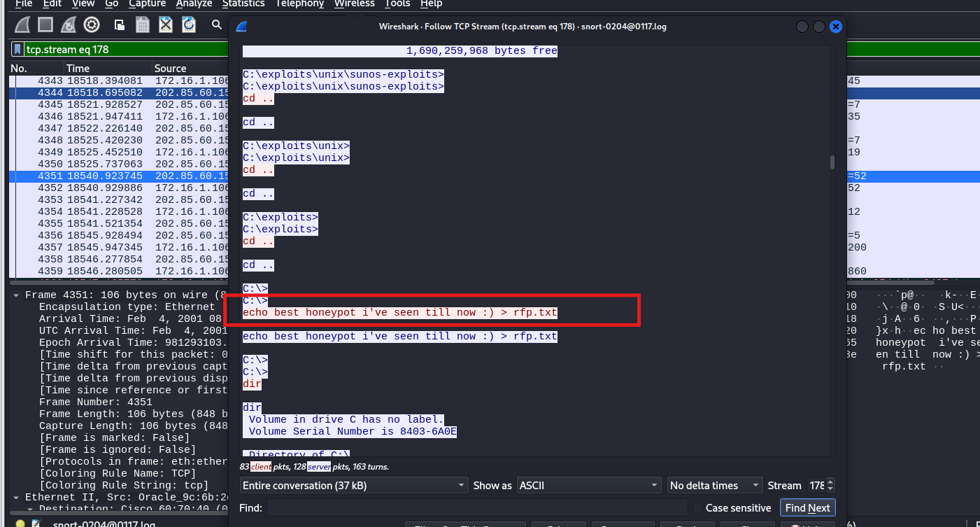Image resolution: width=980 pixels, height=527 pixels.
Task: Click the find packet magnifier icon
Action: click(x=217, y=25)
